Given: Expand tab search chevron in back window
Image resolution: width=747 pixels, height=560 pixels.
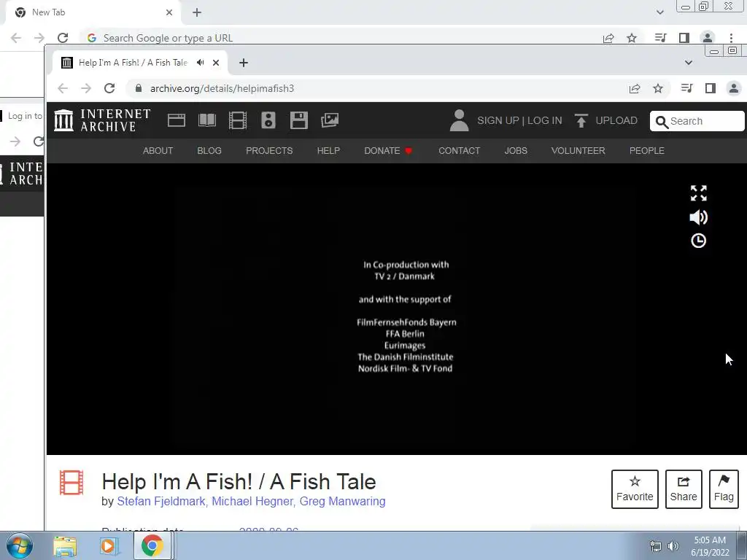Looking at the screenshot, I should click(659, 12).
